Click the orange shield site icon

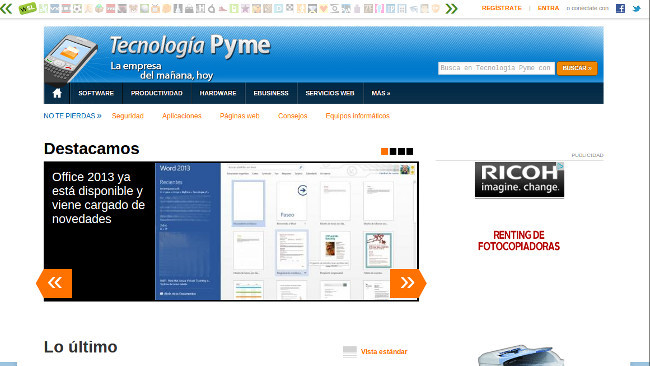point(436,8)
